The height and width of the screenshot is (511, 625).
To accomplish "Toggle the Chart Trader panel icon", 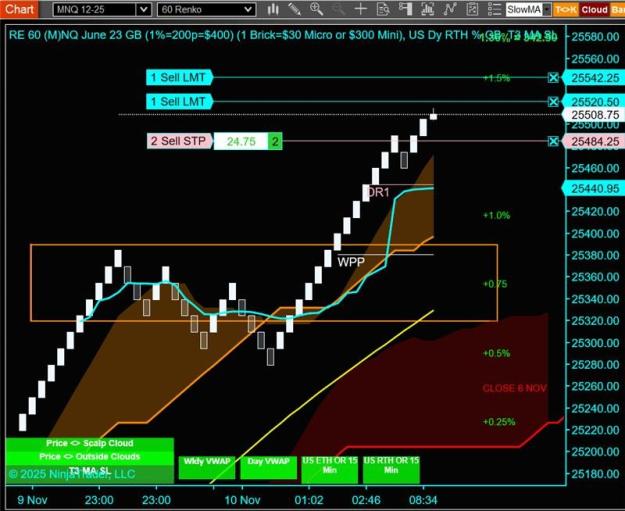I will (405, 9).
